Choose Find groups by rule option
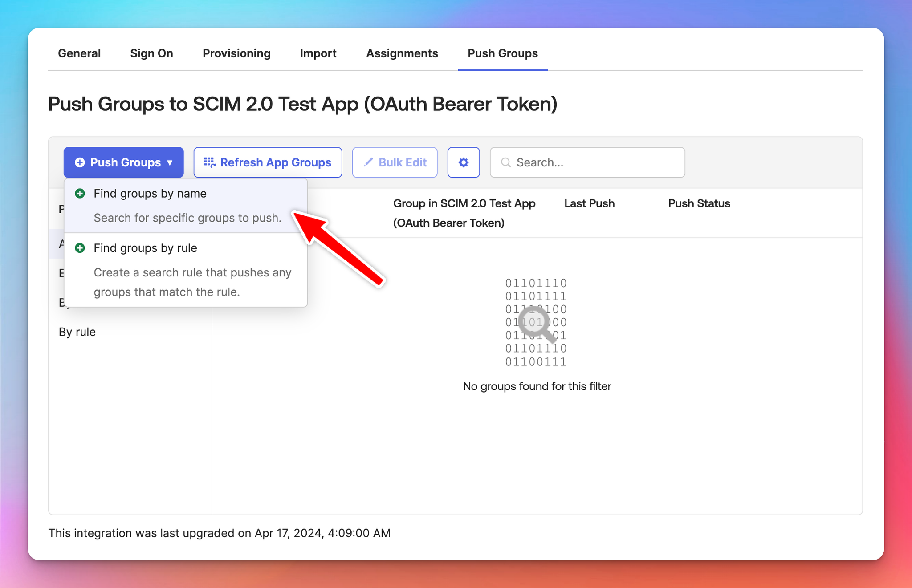This screenshot has height=588, width=912. [x=186, y=270]
